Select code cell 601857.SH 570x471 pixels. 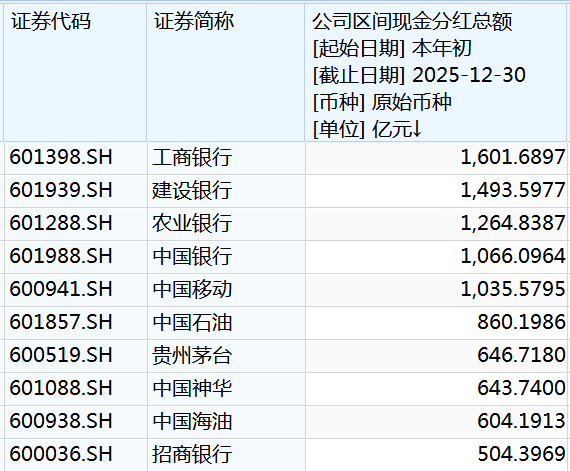[76, 323]
